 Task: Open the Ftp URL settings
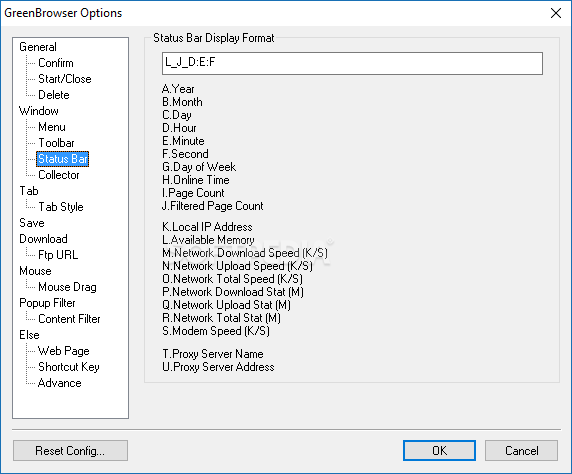click(58, 255)
